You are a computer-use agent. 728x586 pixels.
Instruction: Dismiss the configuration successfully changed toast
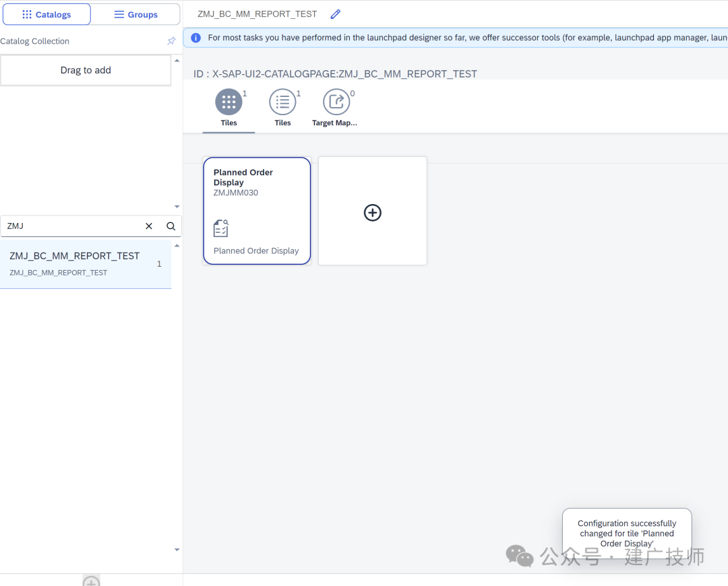(x=627, y=533)
